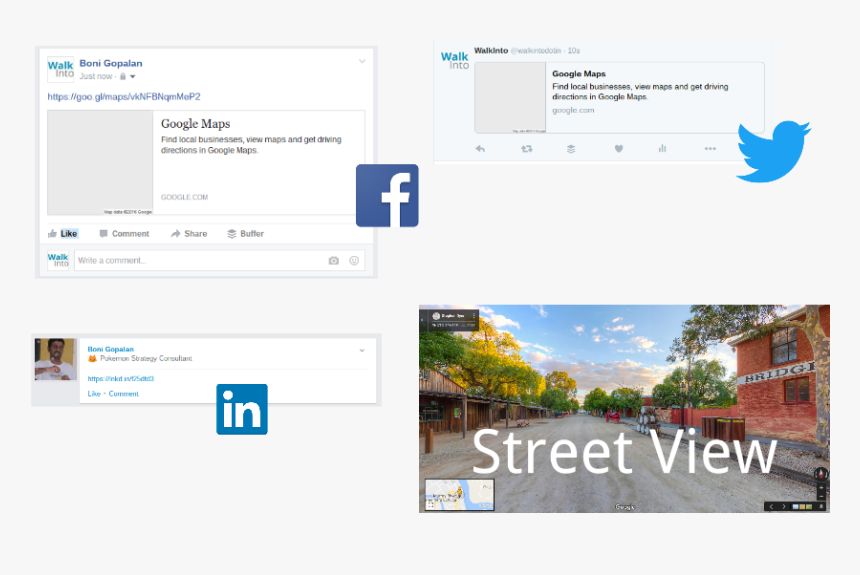
Task: Retweet the WalkInto tweet
Action: (x=527, y=149)
